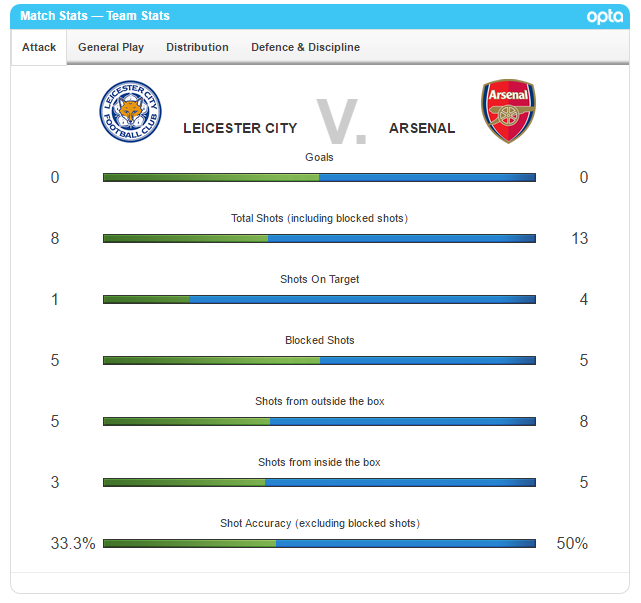Click the Arsenal club crest

(x=508, y=110)
